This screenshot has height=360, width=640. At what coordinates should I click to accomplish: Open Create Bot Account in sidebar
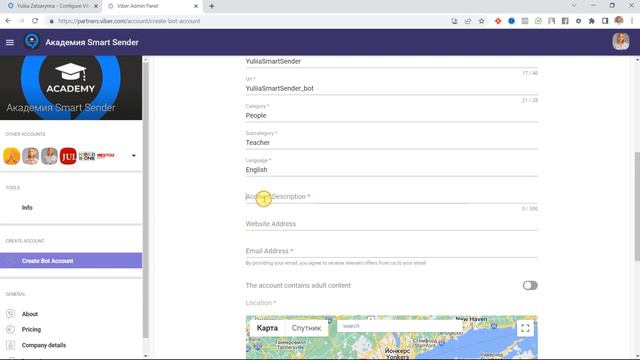coord(71,260)
